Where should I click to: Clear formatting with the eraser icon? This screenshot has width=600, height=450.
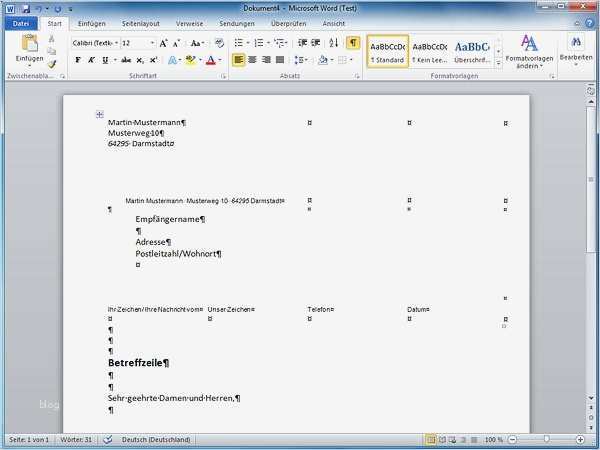(219, 43)
